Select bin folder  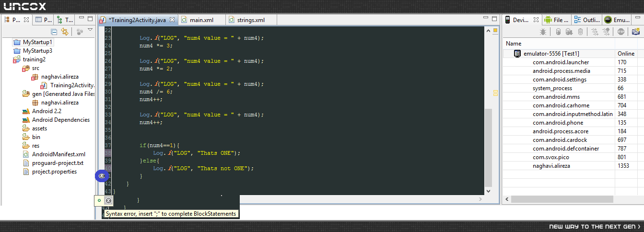pyautogui.click(x=31, y=137)
